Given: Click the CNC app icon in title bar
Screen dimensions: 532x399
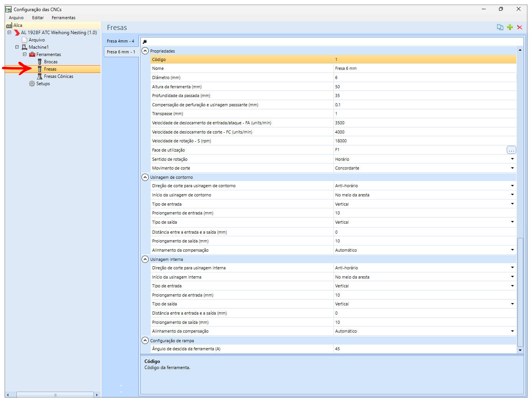Looking at the screenshot, I should pos(8,9).
